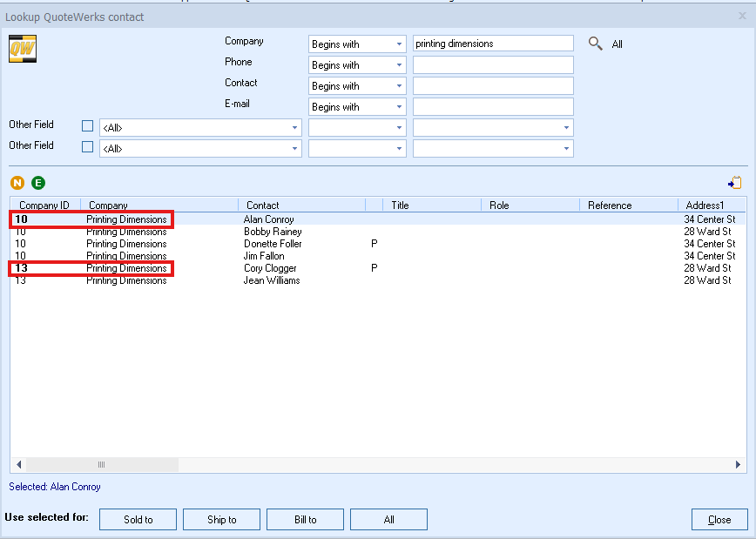Click the magnifying glass search icon
This screenshot has width=756, height=539.
596,44
